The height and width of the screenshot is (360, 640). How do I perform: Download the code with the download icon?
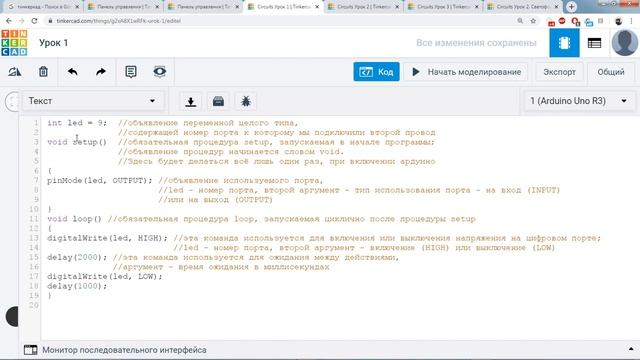coord(191,101)
